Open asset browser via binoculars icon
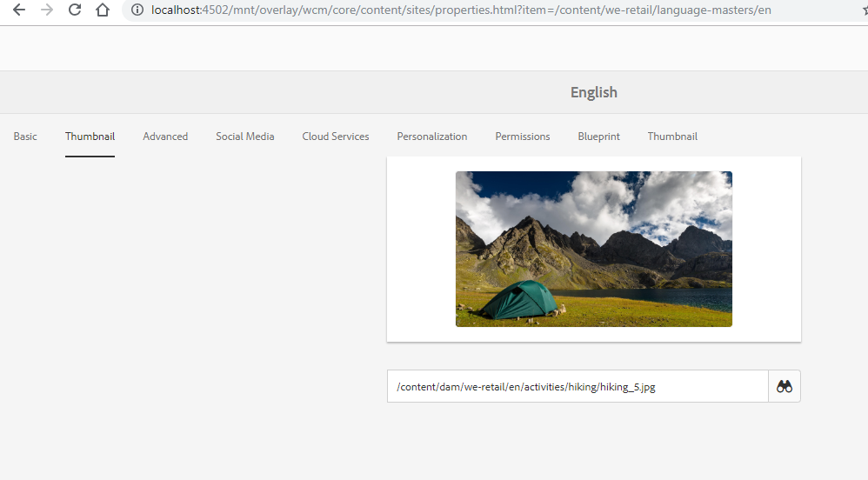 pyautogui.click(x=785, y=386)
